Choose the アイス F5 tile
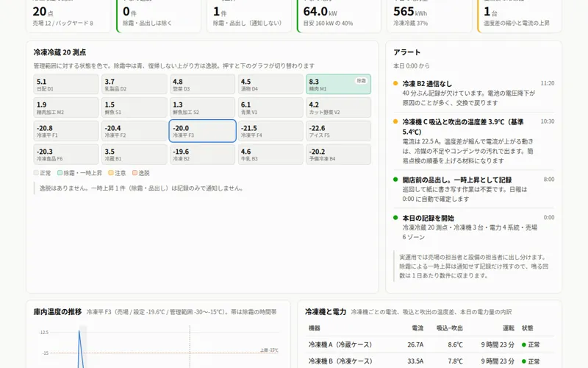Image resolution: width=588 pixels, height=368 pixels. [339, 131]
